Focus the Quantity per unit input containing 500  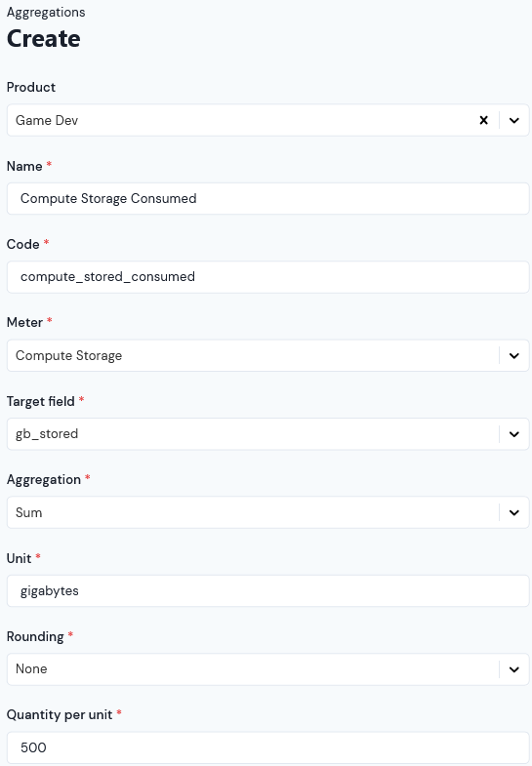point(267,747)
